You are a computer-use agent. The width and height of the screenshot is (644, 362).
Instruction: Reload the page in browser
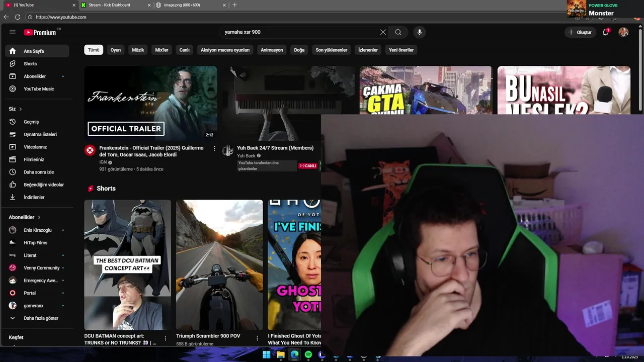(x=18, y=17)
